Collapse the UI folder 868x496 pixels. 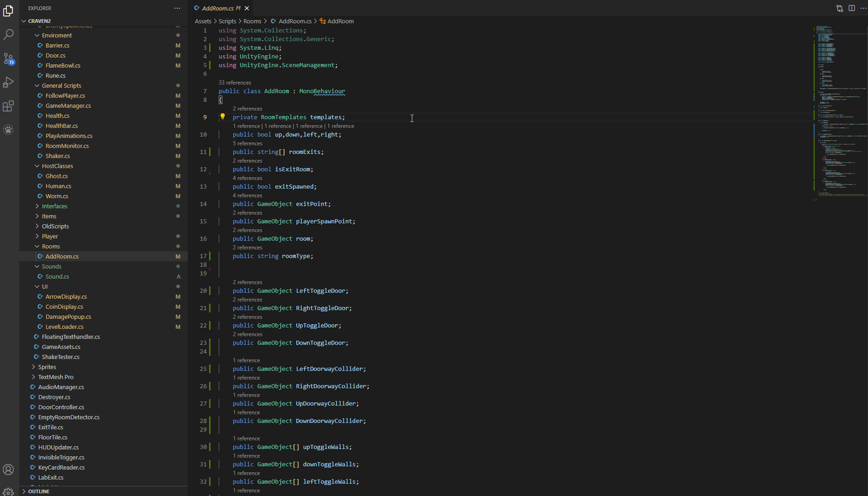coord(37,286)
